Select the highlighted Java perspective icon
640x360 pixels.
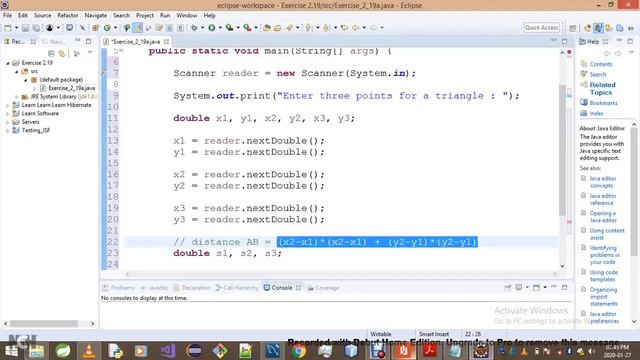[598, 28]
